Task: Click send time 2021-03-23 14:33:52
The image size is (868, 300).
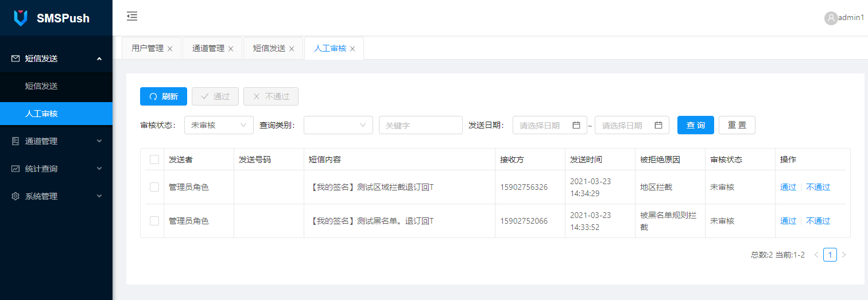Action: [591, 221]
